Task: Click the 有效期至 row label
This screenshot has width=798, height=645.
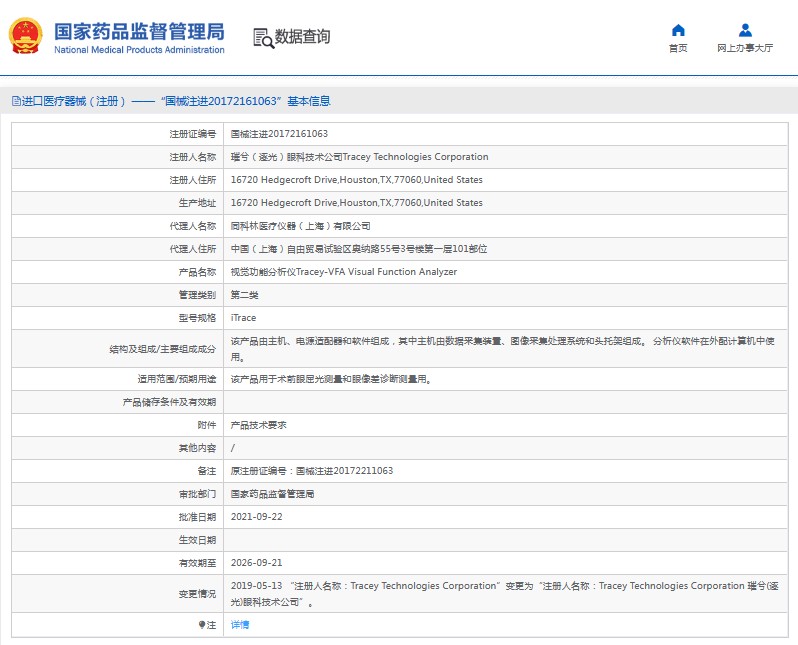Action: (x=197, y=563)
